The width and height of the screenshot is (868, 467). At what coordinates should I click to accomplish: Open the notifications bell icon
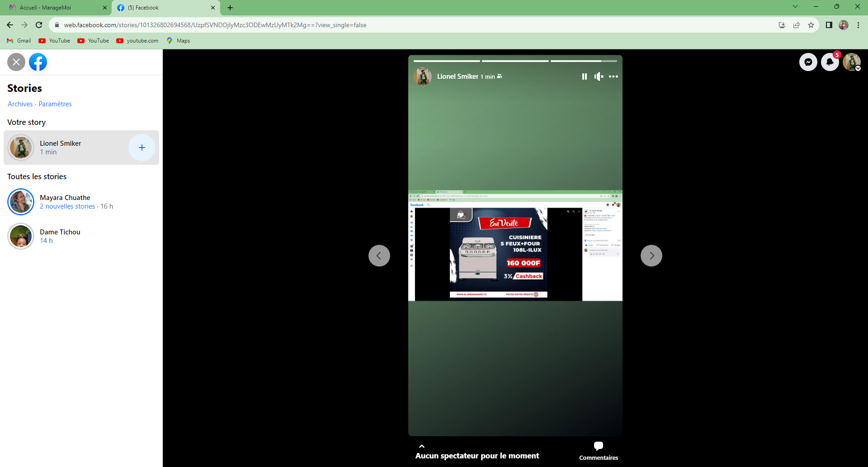point(830,62)
